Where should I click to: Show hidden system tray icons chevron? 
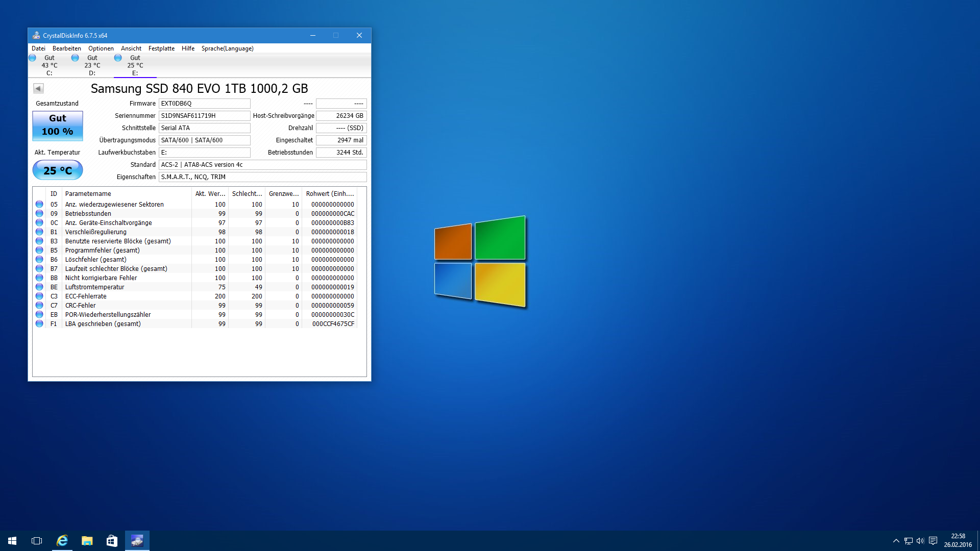(x=896, y=541)
